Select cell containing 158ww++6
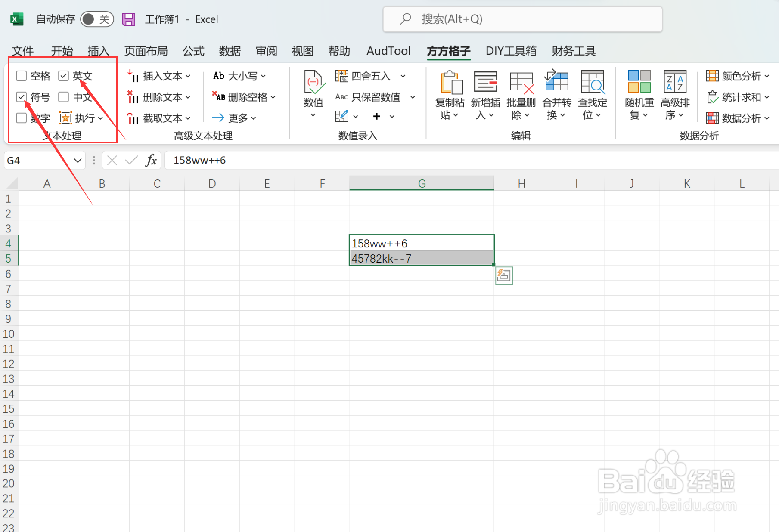The image size is (779, 532). (x=422, y=243)
